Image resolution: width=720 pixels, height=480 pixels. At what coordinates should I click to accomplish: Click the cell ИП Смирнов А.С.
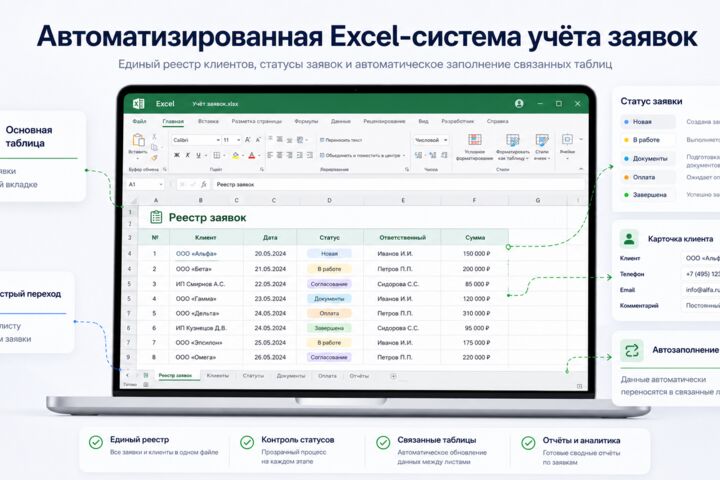206,284
